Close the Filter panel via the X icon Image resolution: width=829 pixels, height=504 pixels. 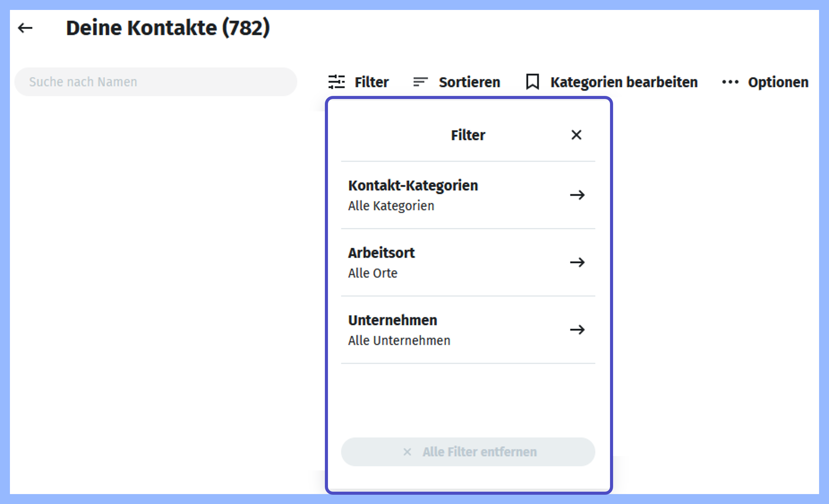tap(577, 135)
